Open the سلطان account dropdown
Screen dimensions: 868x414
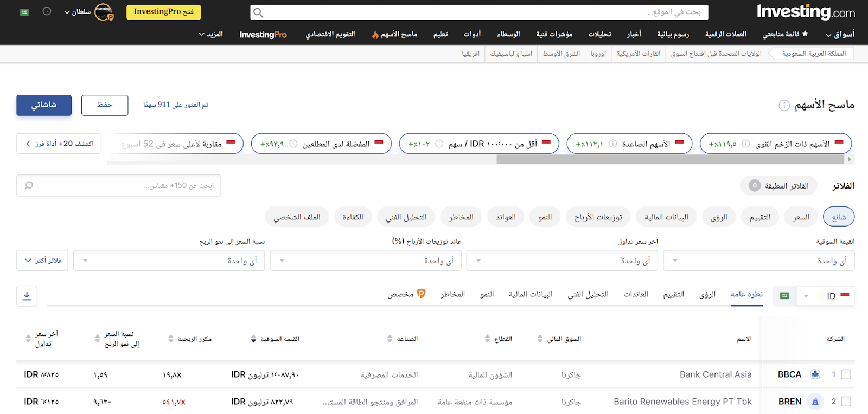77,12
